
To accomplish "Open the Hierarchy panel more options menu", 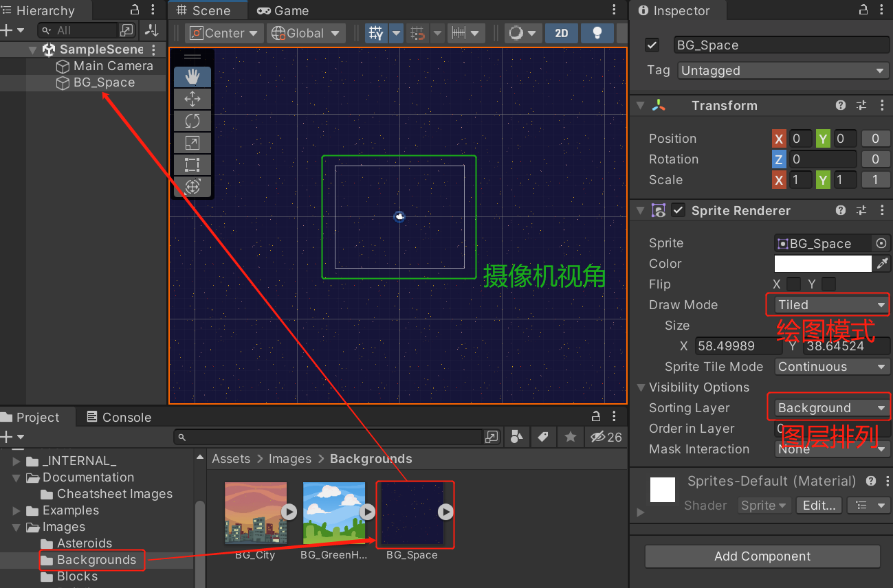I will (x=154, y=10).
